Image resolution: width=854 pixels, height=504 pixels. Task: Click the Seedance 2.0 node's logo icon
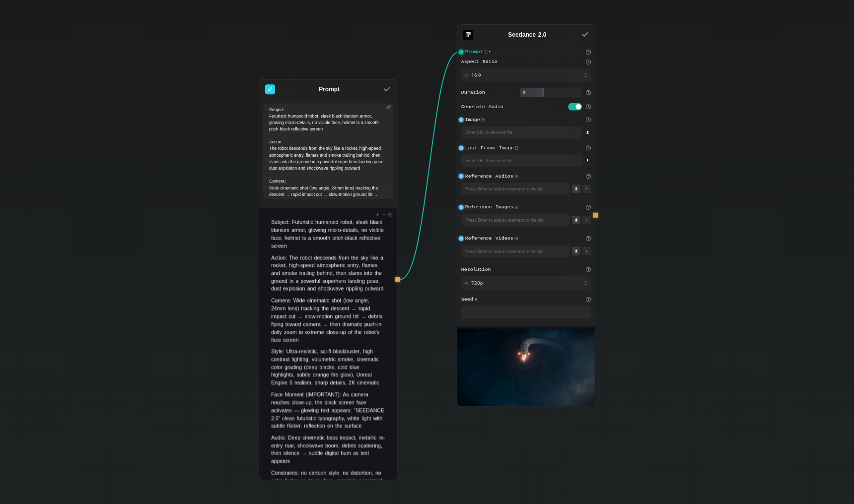click(x=468, y=34)
